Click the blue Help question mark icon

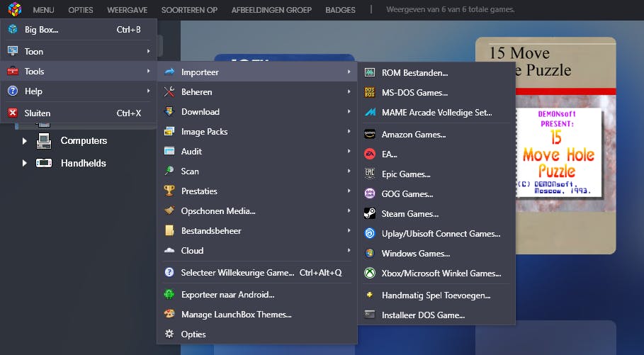pyautogui.click(x=13, y=91)
